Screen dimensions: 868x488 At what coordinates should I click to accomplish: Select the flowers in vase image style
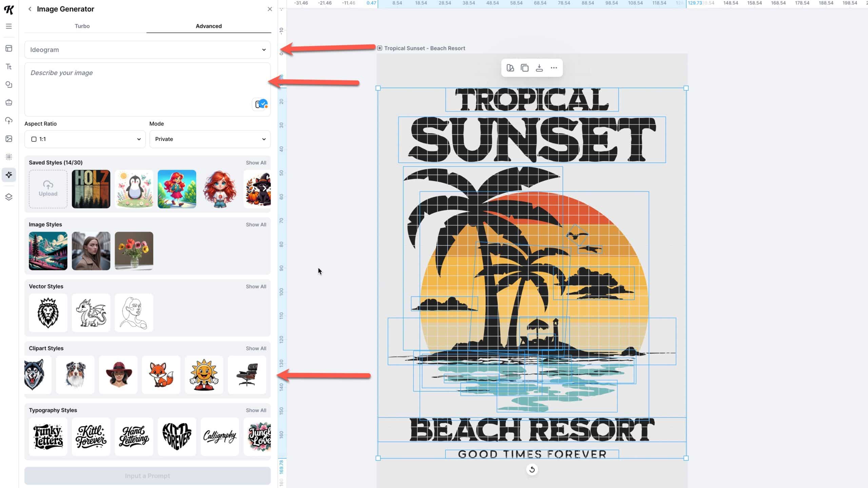[x=134, y=251]
